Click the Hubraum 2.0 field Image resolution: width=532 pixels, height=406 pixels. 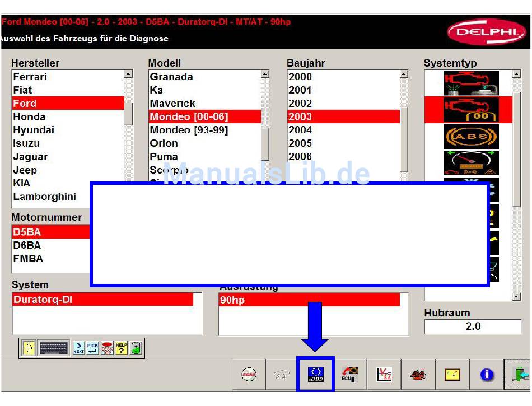(x=473, y=326)
